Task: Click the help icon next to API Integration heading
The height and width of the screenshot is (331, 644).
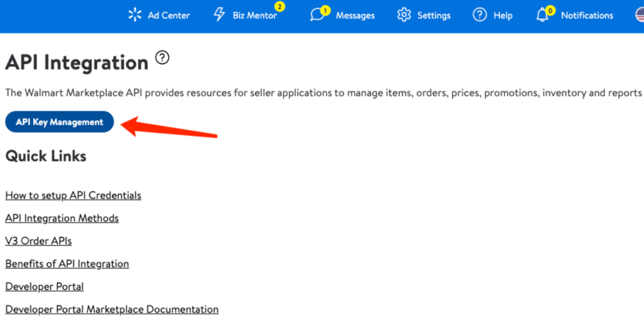Action: (x=162, y=57)
